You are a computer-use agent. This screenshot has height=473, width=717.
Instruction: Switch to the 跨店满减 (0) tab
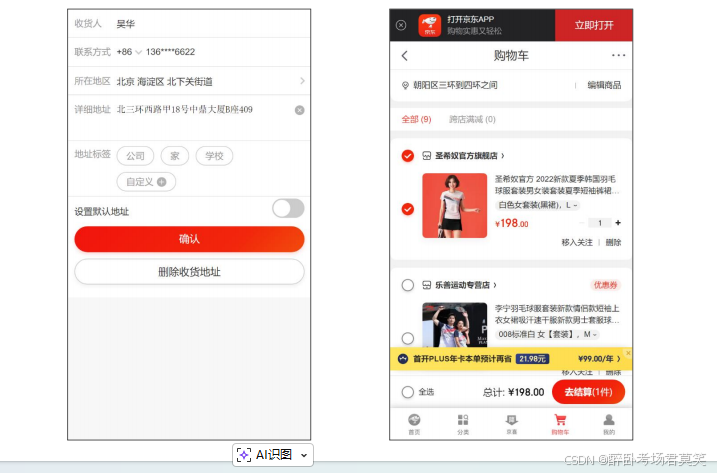(x=472, y=119)
